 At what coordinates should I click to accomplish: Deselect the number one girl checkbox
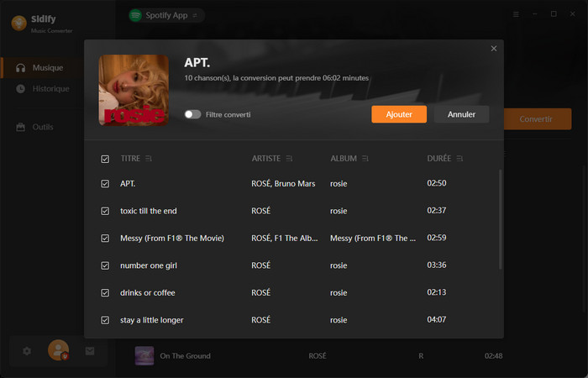tap(105, 265)
